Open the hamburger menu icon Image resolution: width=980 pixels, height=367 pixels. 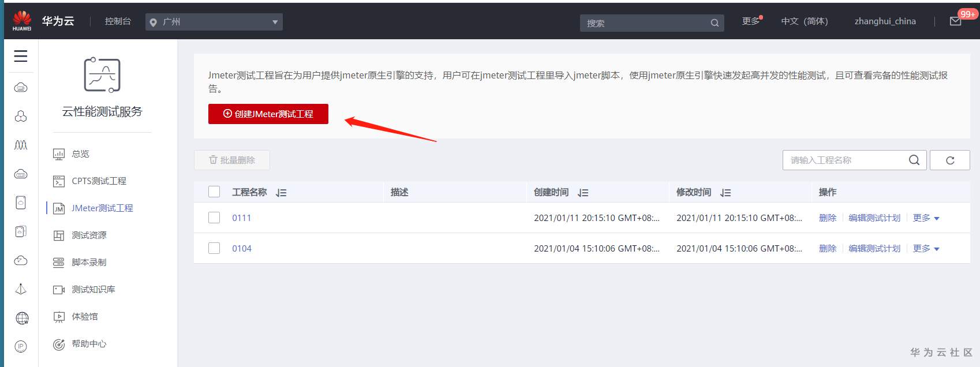tap(21, 56)
